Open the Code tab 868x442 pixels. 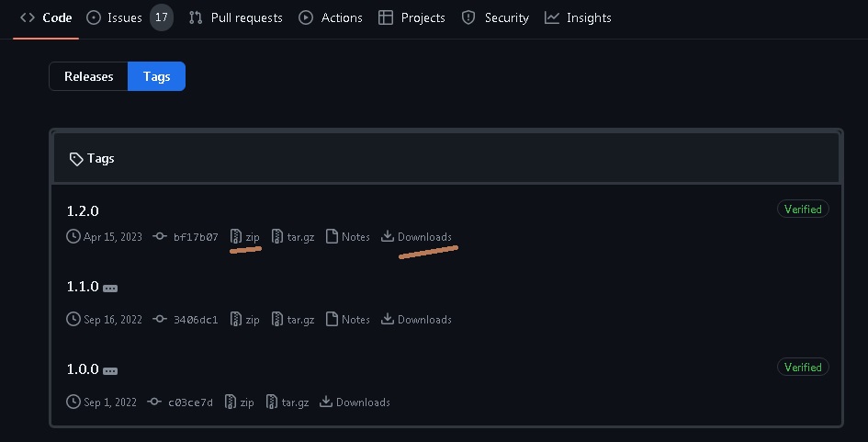pos(46,17)
